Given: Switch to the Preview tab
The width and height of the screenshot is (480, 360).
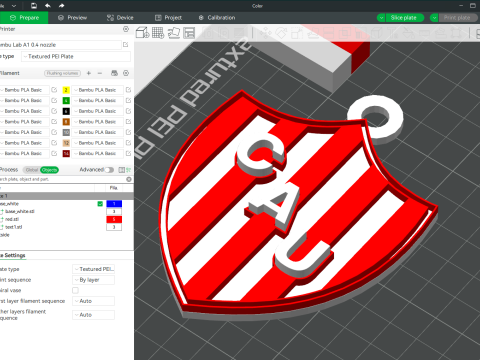Looking at the screenshot, I should tap(72, 18).
